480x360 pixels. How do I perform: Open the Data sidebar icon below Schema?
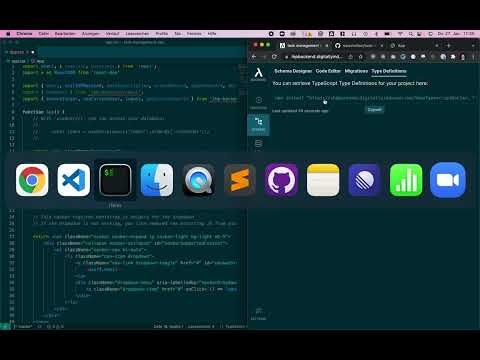coord(258,144)
